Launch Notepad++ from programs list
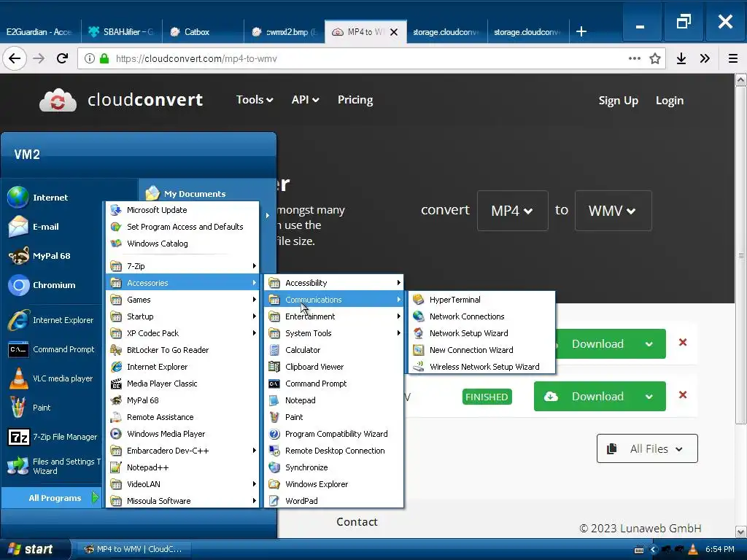The image size is (747, 560). (x=182, y=467)
